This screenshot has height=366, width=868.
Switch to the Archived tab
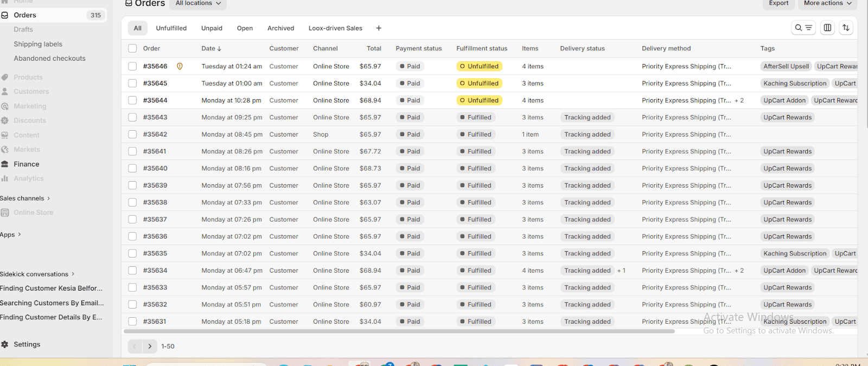point(280,28)
